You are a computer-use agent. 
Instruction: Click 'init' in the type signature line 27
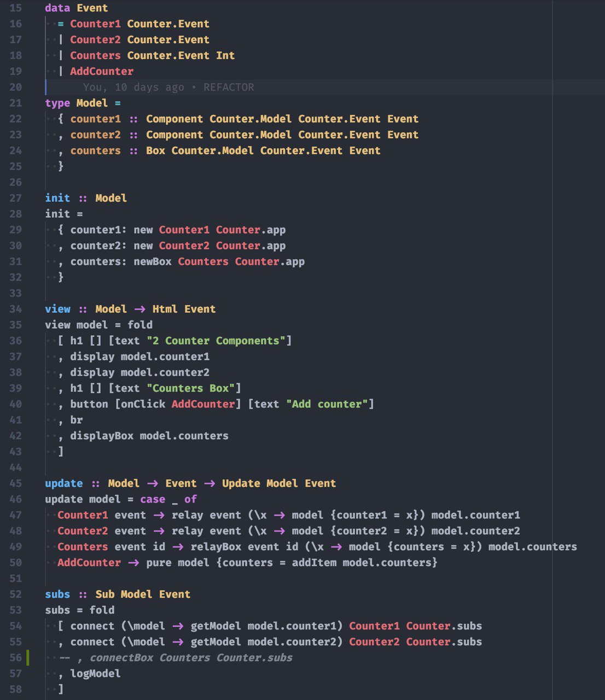pyautogui.click(x=57, y=199)
